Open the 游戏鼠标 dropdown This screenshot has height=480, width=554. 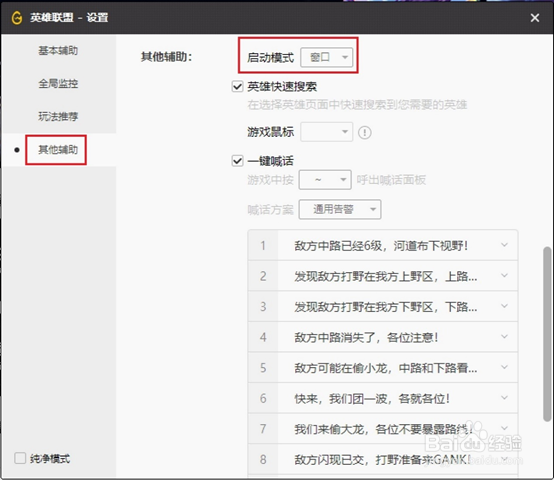coord(326,132)
